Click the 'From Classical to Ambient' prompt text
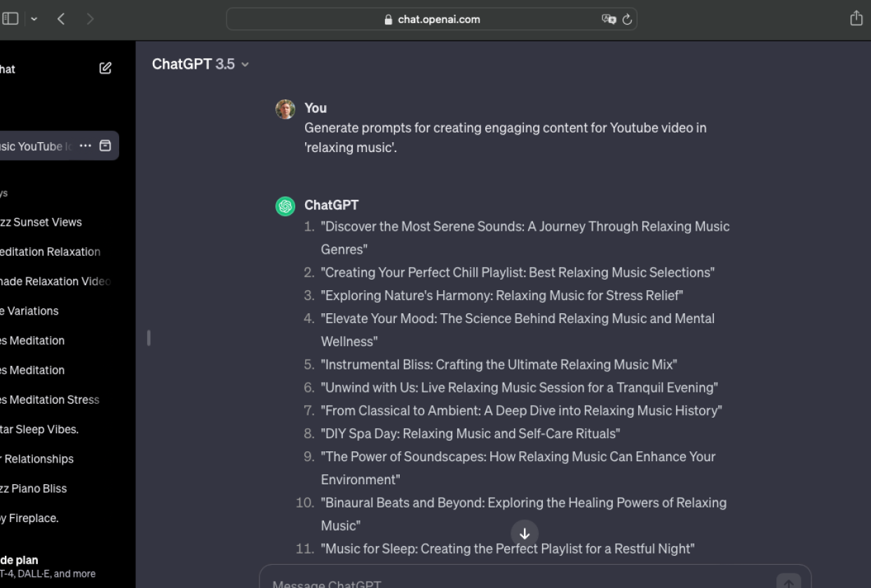 coord(522,410)
